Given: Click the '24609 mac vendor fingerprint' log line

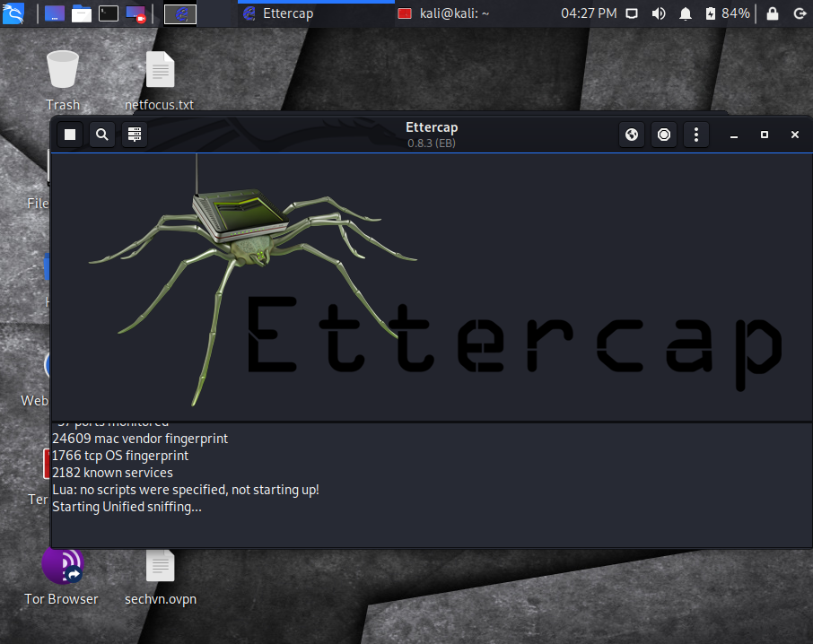Looking at the screenshot, I should pos(140,439).
